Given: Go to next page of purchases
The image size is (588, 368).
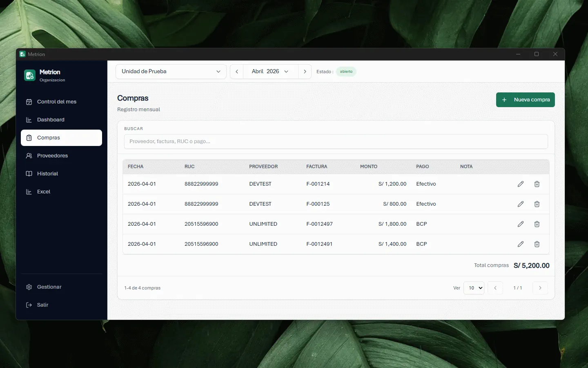Looking at the screenshot, I should (540, 288).
